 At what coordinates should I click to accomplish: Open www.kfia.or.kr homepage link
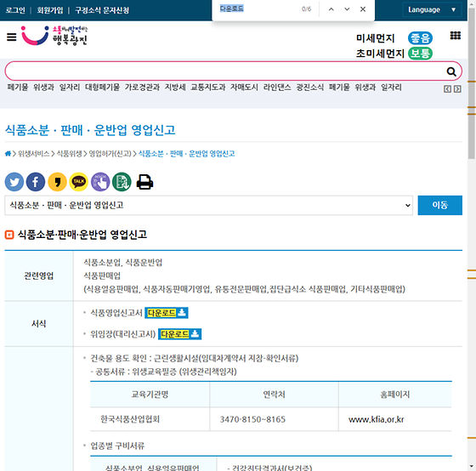376,419
